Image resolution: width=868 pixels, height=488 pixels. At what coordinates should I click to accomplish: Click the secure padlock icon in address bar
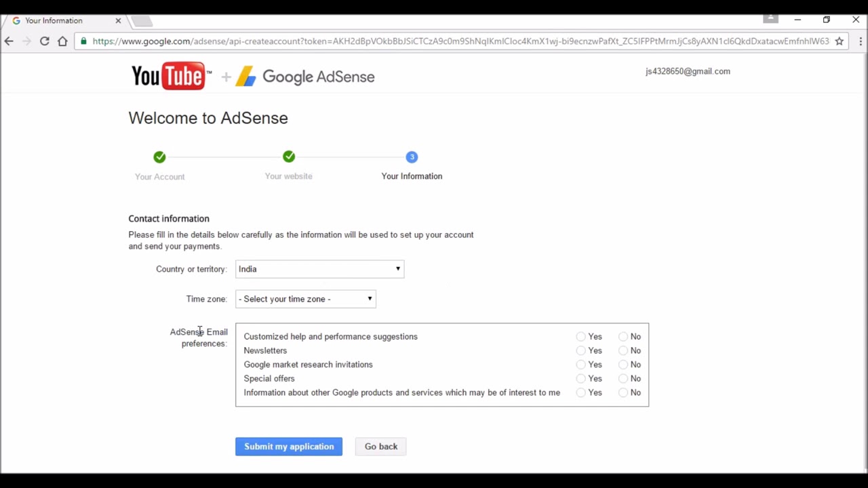84,41
